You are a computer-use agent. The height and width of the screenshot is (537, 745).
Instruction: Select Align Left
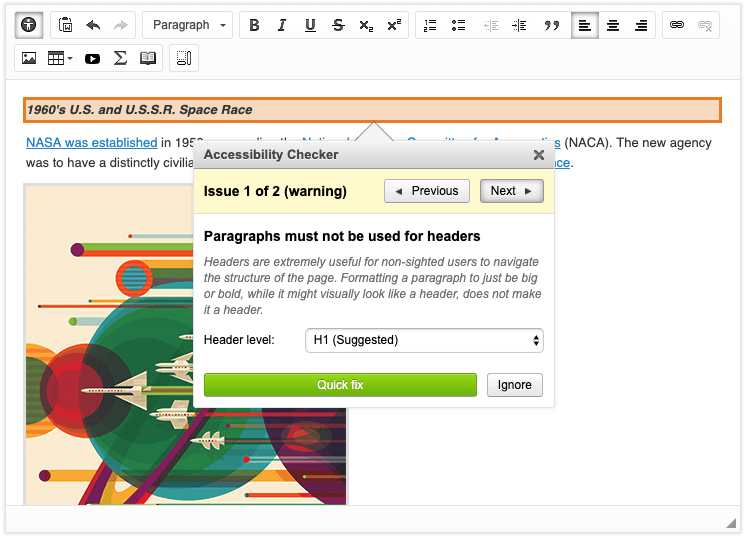point(585,25)
